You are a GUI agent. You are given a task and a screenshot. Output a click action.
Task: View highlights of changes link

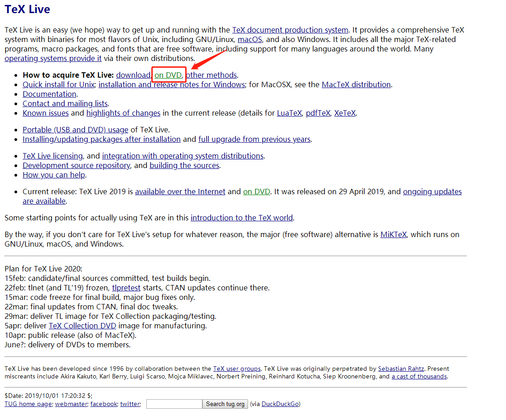point(123,113)
